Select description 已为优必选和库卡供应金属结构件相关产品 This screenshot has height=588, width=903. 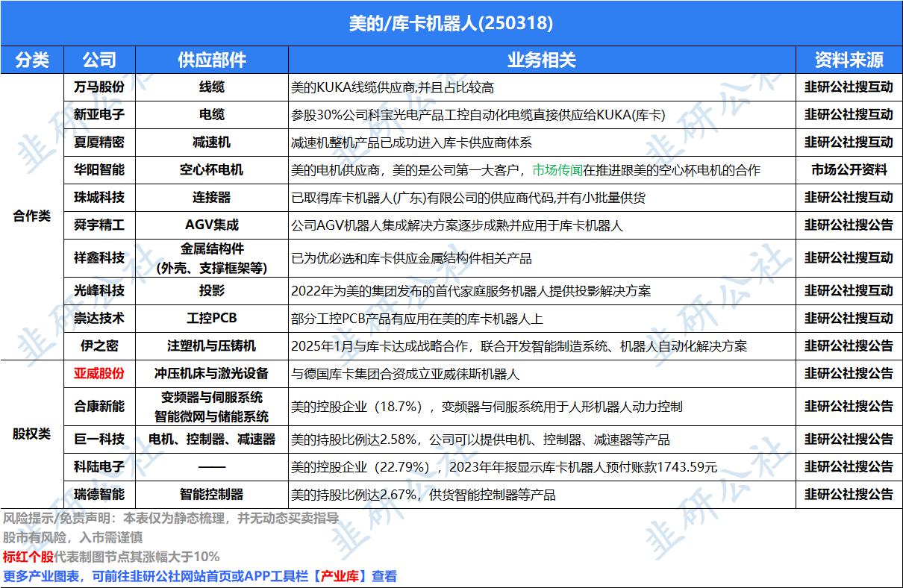click(411, 258)
